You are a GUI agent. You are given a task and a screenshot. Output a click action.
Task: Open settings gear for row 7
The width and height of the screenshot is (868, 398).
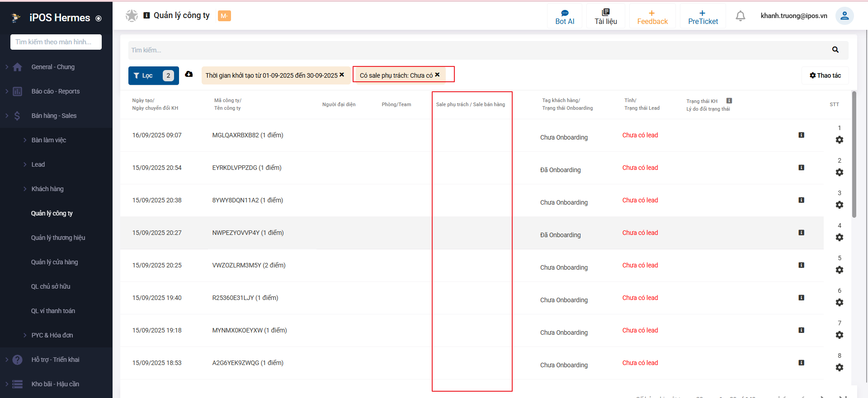click(x=840, y=335)
